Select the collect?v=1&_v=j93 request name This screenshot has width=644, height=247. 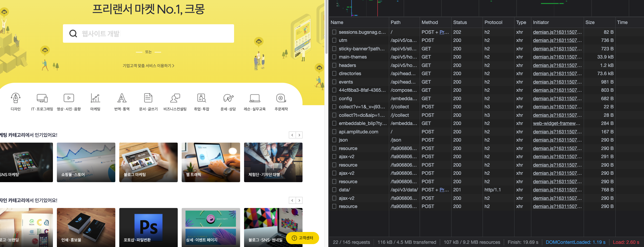pyautogui.click(x=362, y=107)
